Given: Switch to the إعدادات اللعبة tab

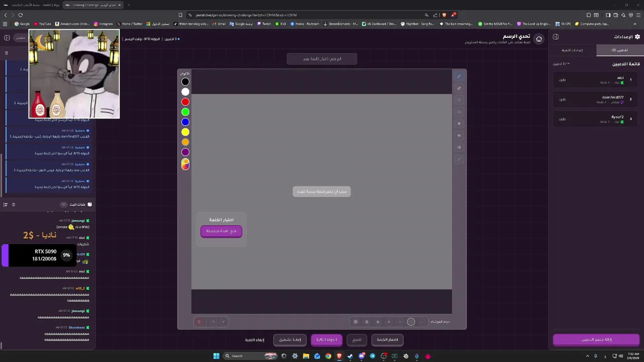Looking at the screenshot, I should 573,50.
